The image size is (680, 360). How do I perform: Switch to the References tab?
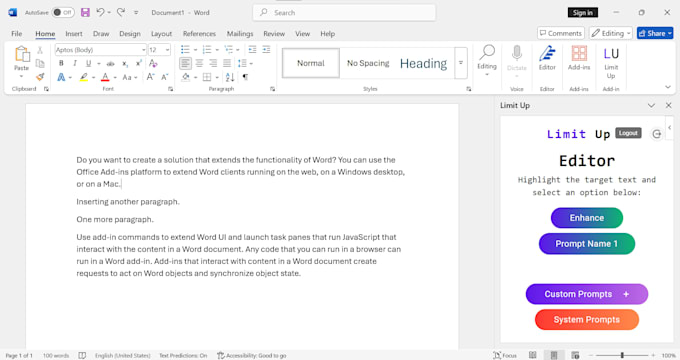click(x=199, y=33)
